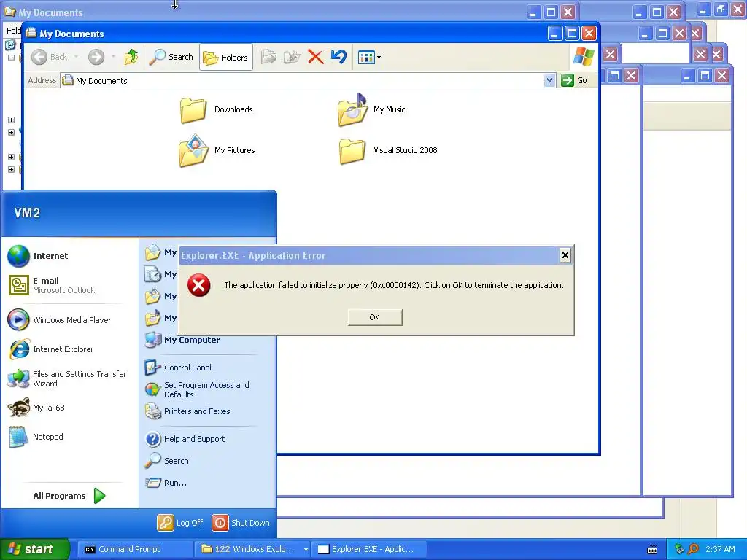
Task: Select the My Pictures folder
Action: tap(217, 150)
